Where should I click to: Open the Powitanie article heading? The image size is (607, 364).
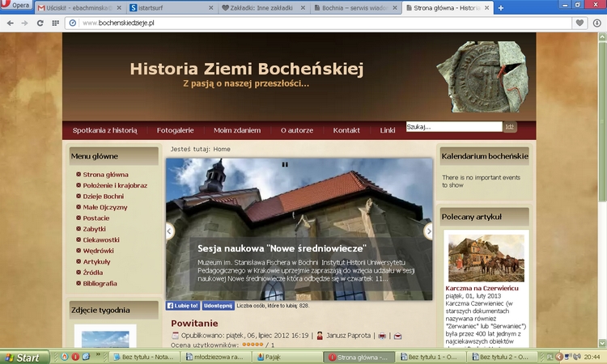tap(194, 324)
